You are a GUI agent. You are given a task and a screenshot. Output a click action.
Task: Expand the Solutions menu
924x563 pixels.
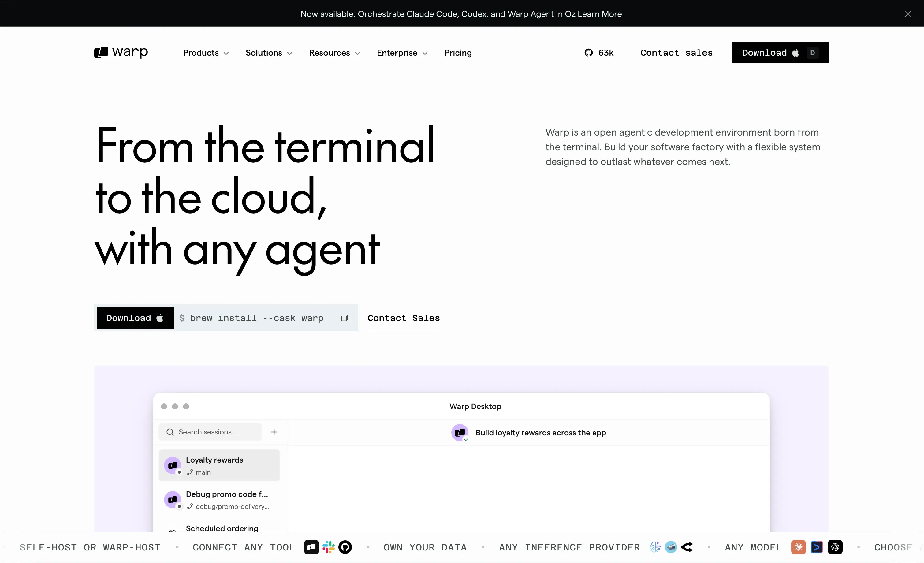coord(269,53)
